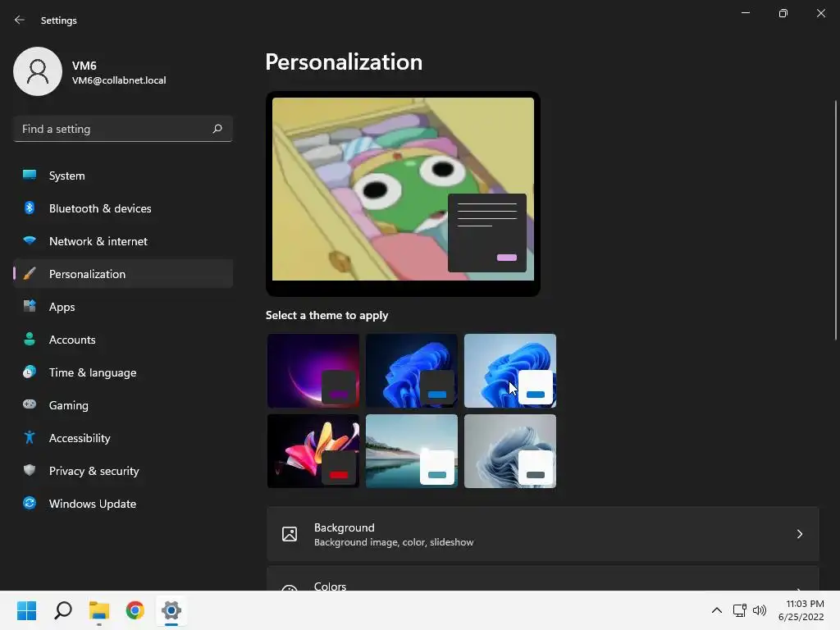This screenshot has width=840, height=630.
Task: Go to Accessibility settings
Action: pyautogui.click(x=123, y=438)
